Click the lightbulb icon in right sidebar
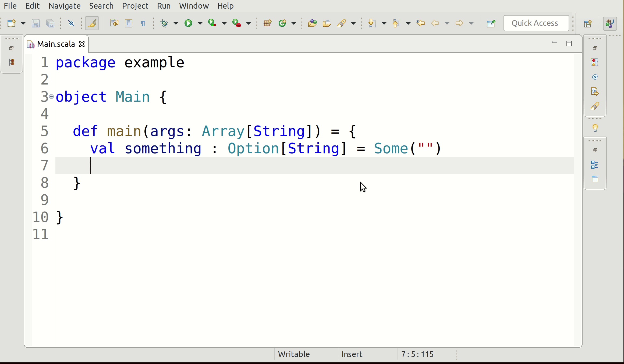 point(595,128)
